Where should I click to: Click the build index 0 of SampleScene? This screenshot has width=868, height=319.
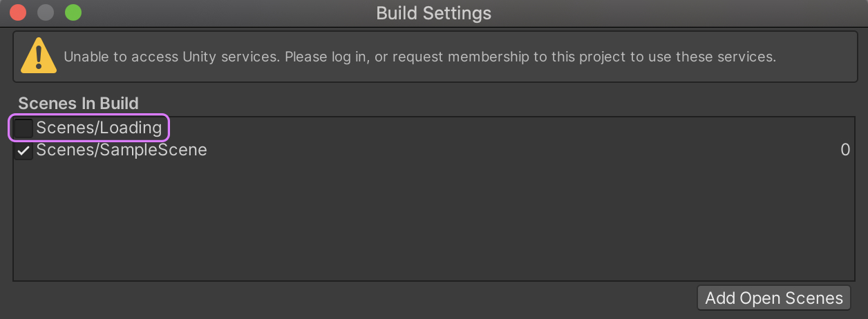tap(845, 150)
